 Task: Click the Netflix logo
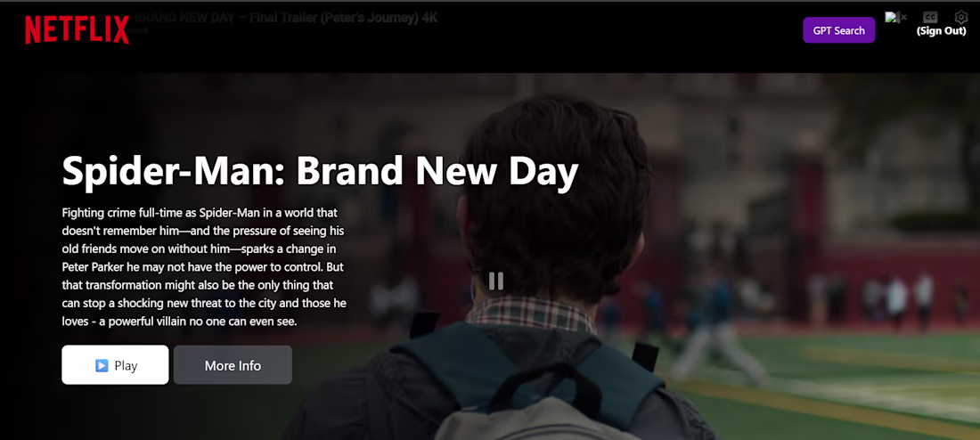(x=77, y=30)
